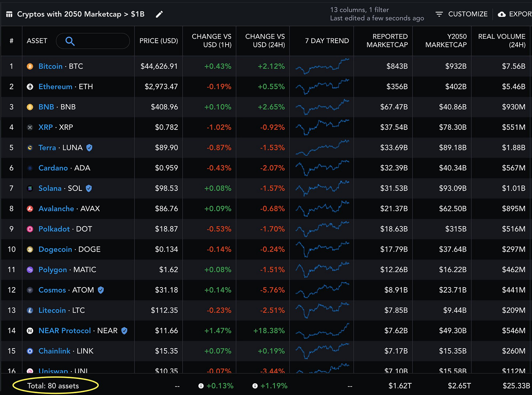Click the Solana coin logo
532x395 pixels.
(x=30, y=188)
